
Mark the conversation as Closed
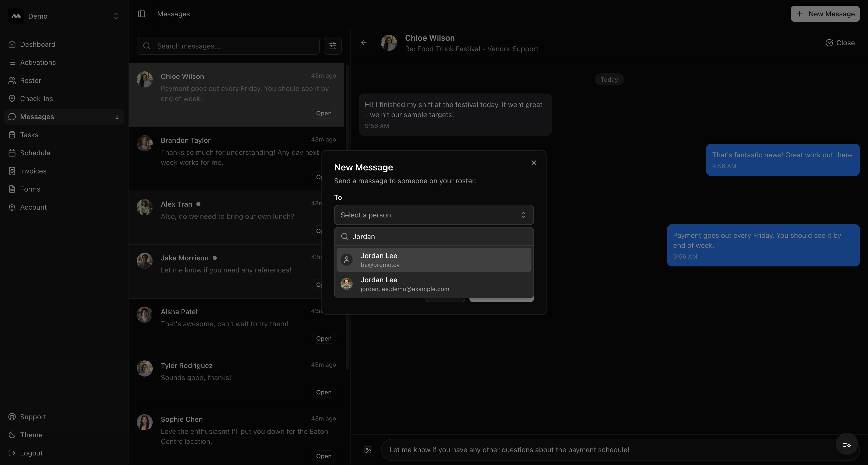point(840,42)
